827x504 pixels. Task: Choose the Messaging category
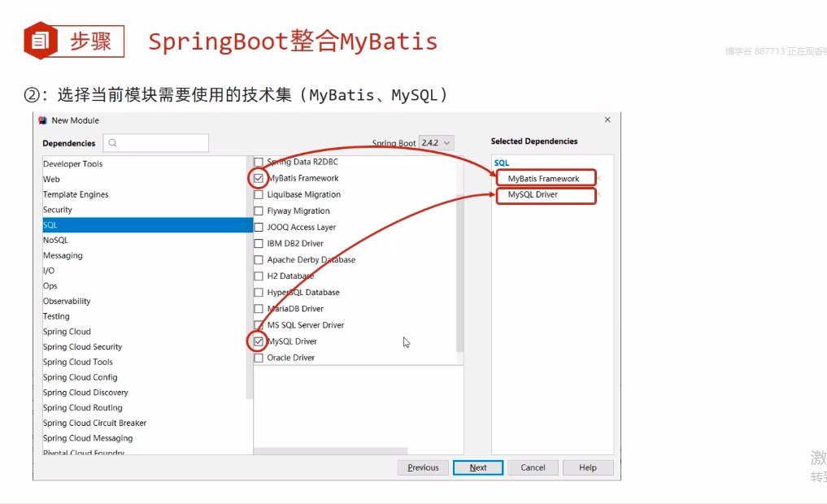click(144, 256)
